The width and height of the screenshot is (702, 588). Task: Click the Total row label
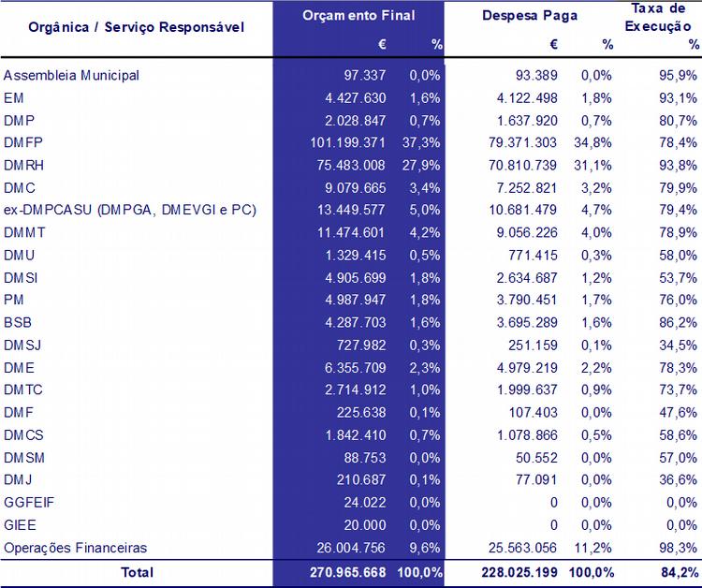pos(137,571)
